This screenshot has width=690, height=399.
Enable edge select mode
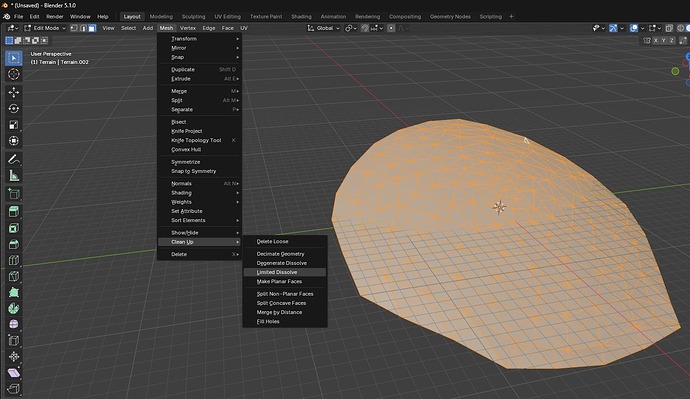pos(83,28)
